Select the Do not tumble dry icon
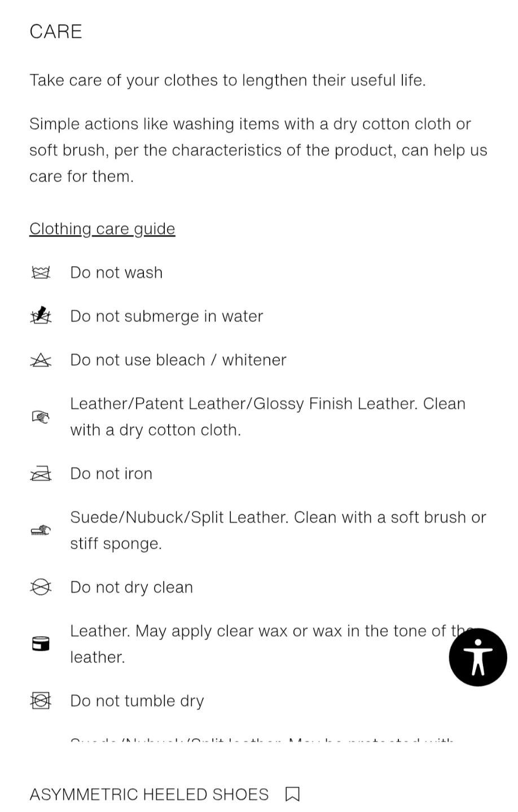The width and height of the screenshot is (518, 812). [41, 701]
